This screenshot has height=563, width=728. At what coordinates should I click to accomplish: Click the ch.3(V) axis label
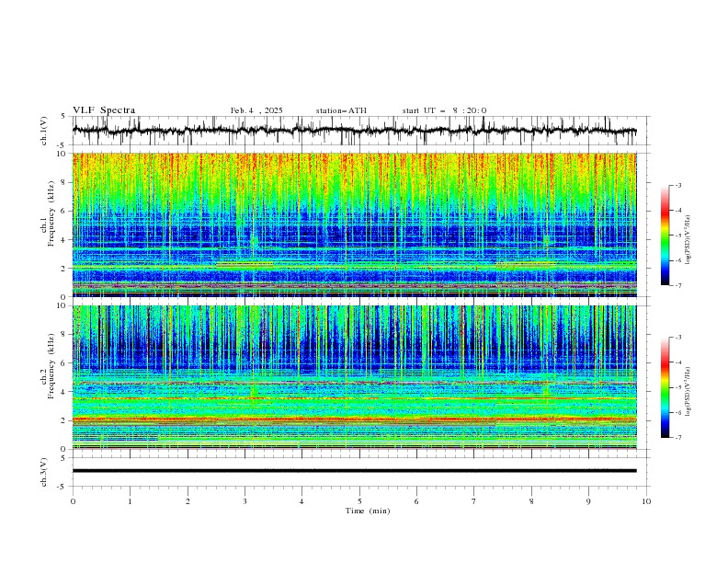(44, 472)
